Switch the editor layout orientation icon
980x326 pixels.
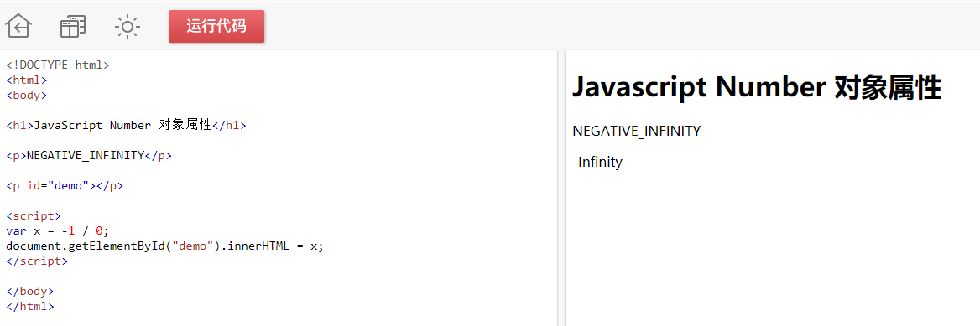[x=73, y=27]
